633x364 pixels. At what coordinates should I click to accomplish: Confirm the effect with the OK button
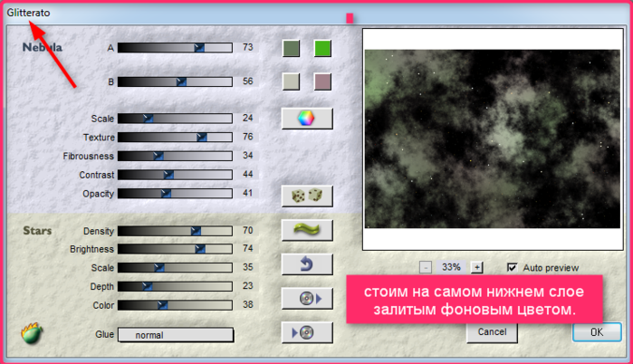(x=597, y=332)
